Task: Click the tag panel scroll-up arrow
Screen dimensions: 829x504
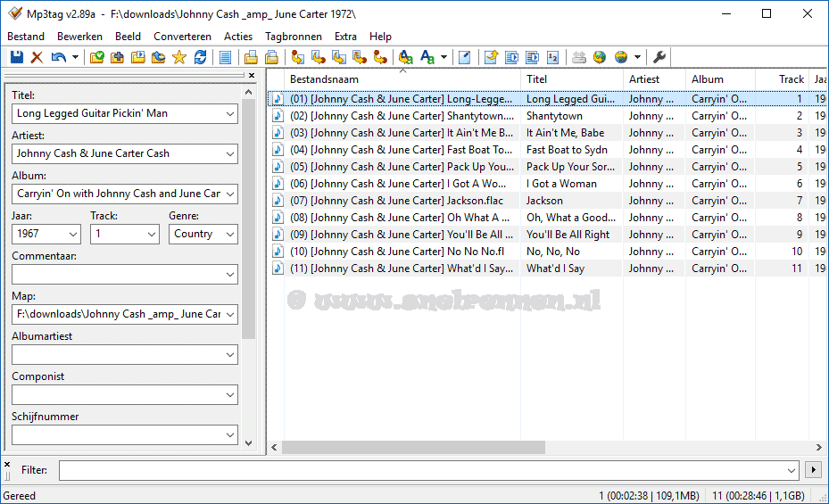Action: click(x=248, y=92)
